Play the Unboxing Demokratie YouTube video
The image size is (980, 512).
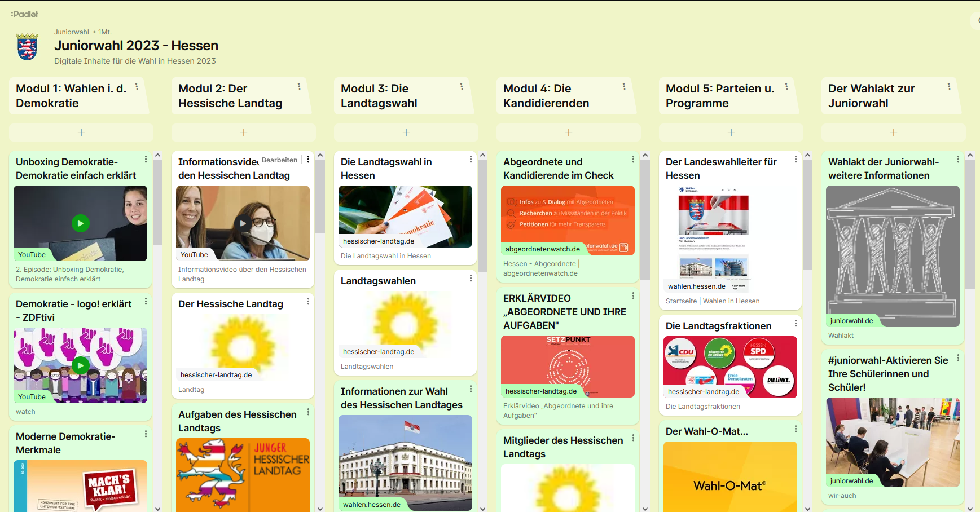tap(81, 223)
